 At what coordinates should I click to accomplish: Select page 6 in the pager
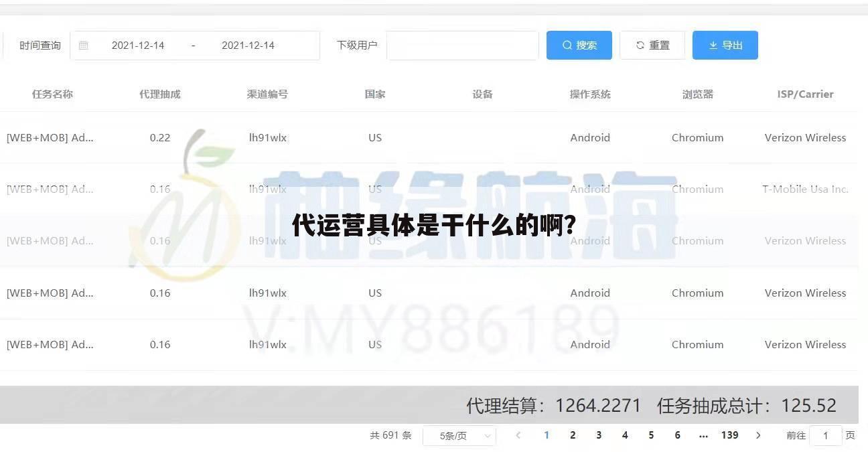pos(677,435)
